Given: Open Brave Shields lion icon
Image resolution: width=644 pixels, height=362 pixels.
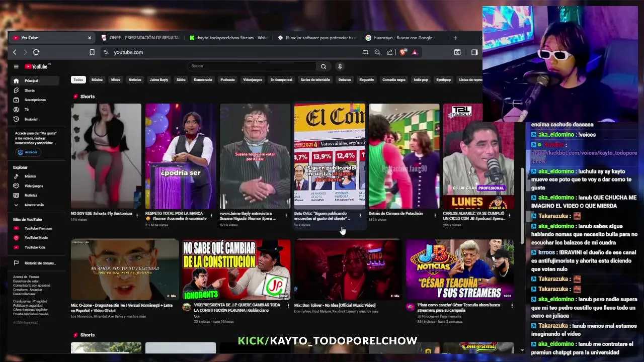Looking at the screenshot, I should point(403,52).
